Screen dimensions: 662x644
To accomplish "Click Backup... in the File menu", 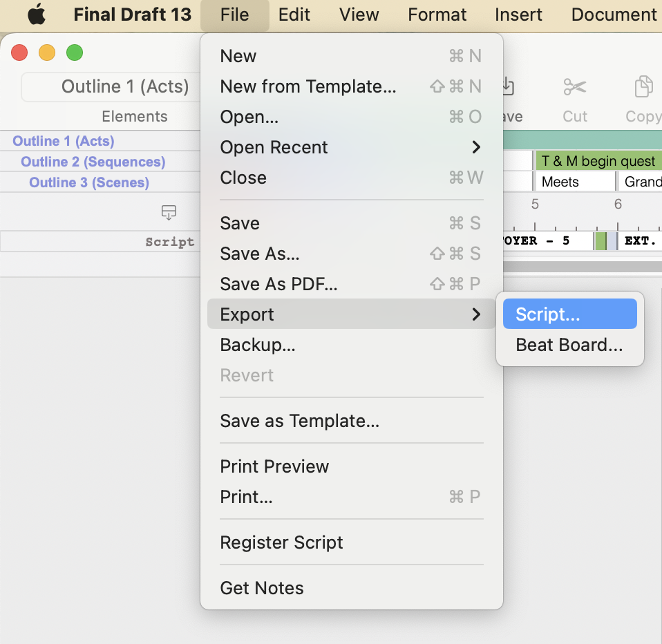I will [x=258, y=345].
